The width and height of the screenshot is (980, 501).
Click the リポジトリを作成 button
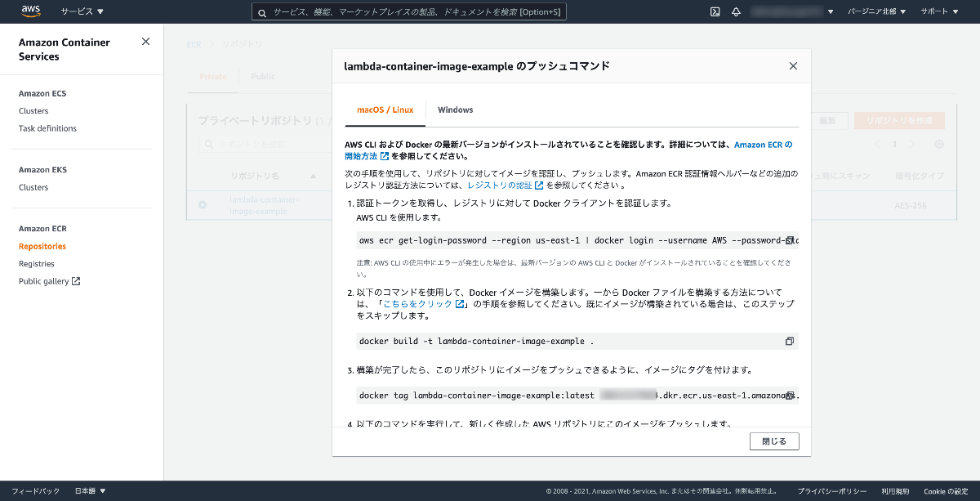[x=899, y=120]
